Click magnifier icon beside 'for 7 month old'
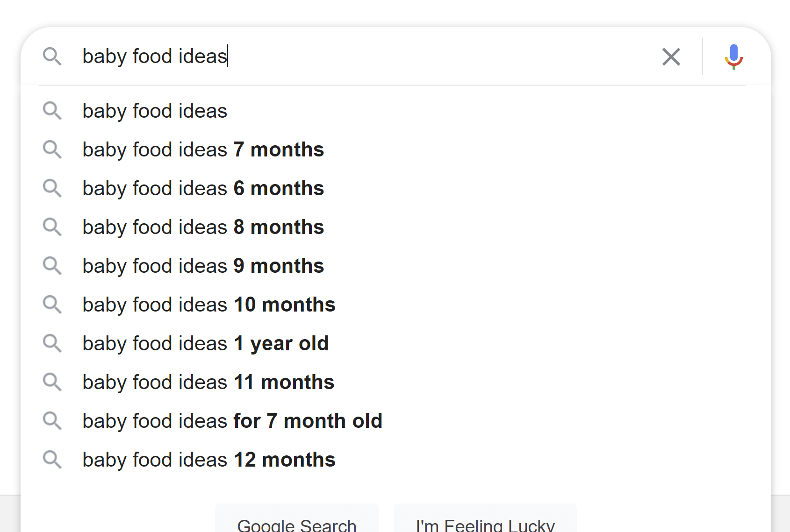Screen dimensions: 790x532 52,421
